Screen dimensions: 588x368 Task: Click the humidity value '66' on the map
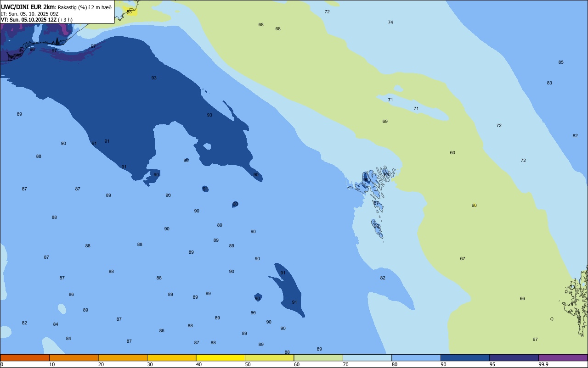[x=522, y=298]
